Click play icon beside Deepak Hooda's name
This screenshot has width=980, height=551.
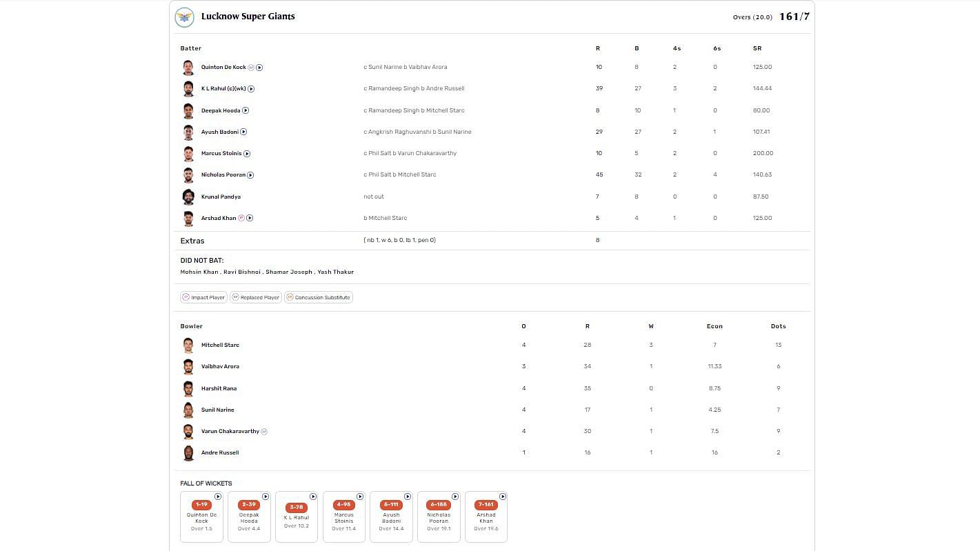point(246,110)
